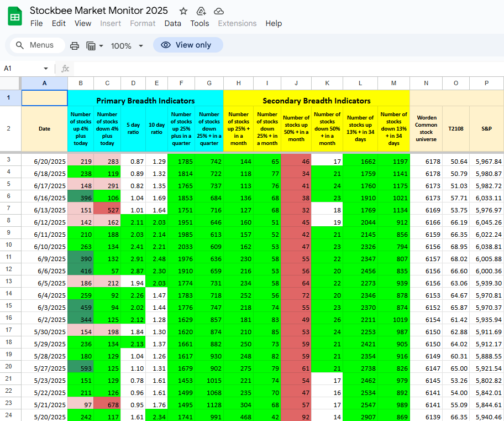Click the 5 day ratio value 2.91
Viewport: 504px width, 421px height.
pyautogui.click(x=133, y=257)
